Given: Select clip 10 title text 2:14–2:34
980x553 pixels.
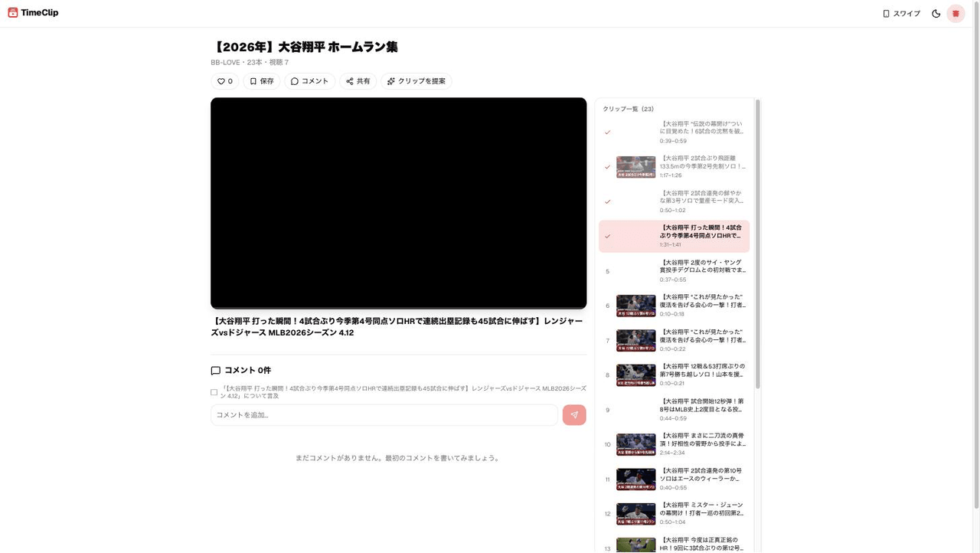Looking at the screenshot, I should (x=703, y=440).
